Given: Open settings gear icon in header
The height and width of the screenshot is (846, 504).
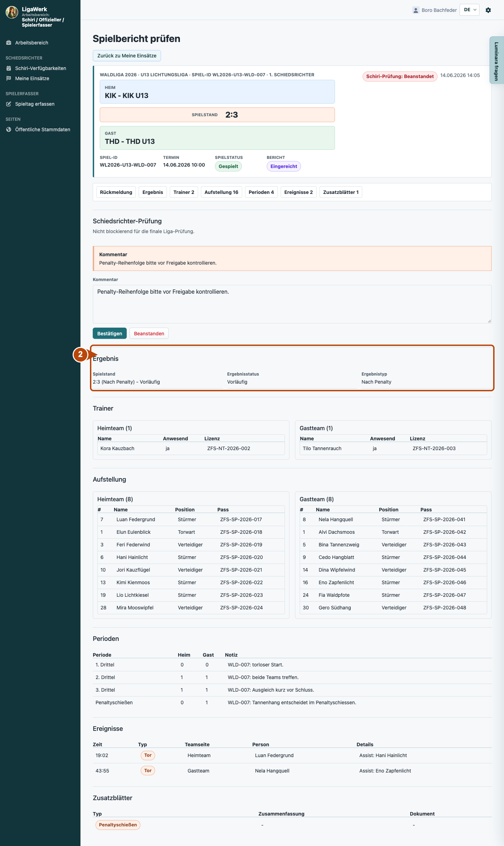Looking at the screenshot, I should coord(488,10).
